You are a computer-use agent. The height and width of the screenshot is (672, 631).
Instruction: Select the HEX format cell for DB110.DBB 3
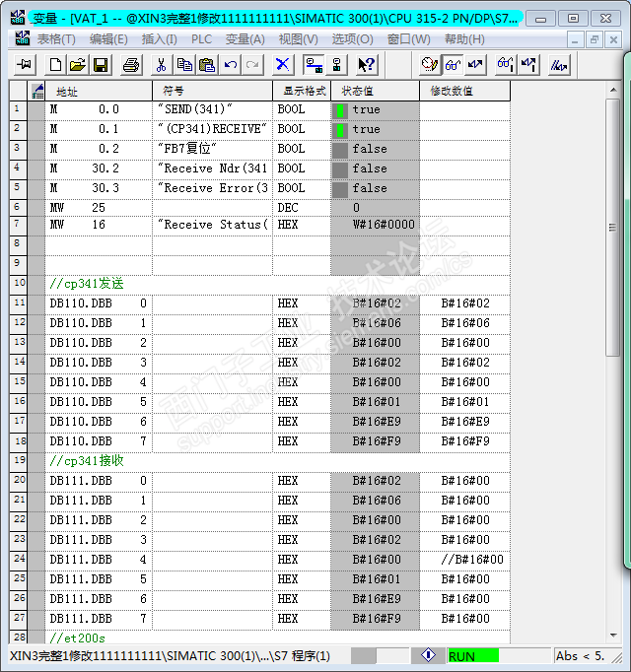pos(302,363)
